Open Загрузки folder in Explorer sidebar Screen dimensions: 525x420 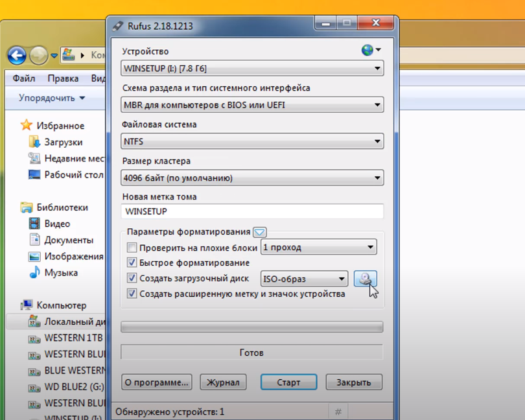click(56, 142)
